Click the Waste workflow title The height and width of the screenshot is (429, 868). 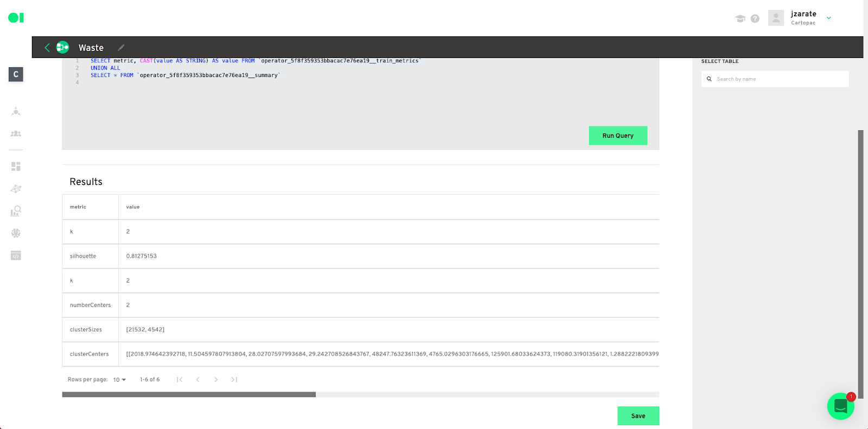click(x=91, y=48)
